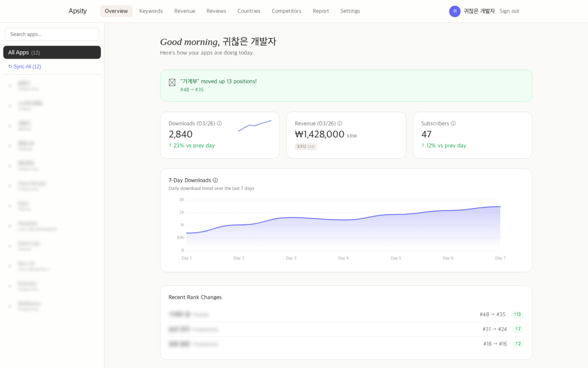Go to the Settings tab
Screen dimensions: 588x368
(350, 11)
